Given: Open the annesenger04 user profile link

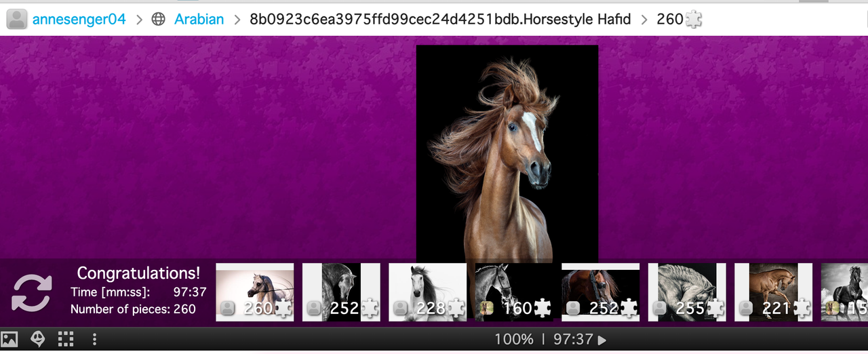Looking at the screenshot, I should pos(79,19).
